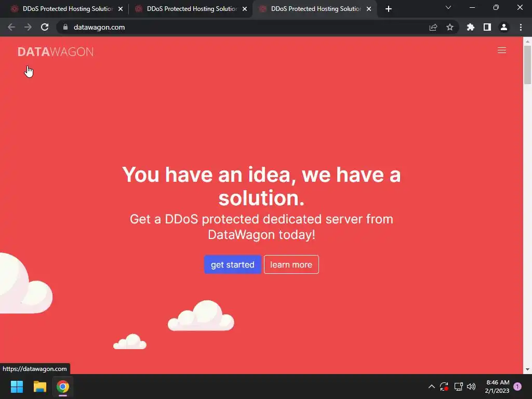Open the Extensions puzzle icon
The width and height of the screenshot is (532, 399).
pyautogui.click(x=470, y=27)
